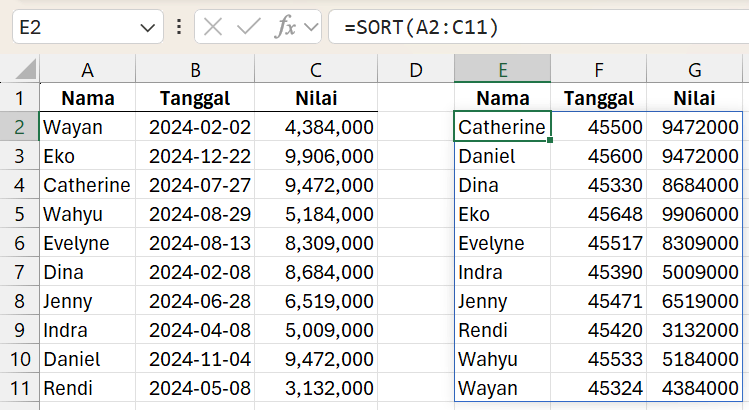Click date cell 2024-11-04

pos(195,359)
